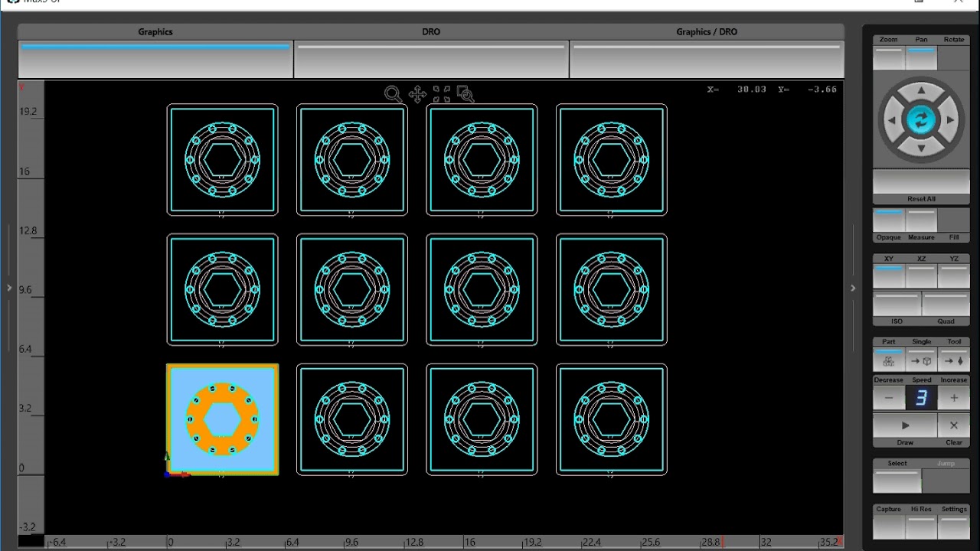Toggle the Pan mode button
Image resolution: width=980 pixels, height=551 pixels.
pos(921,57)
